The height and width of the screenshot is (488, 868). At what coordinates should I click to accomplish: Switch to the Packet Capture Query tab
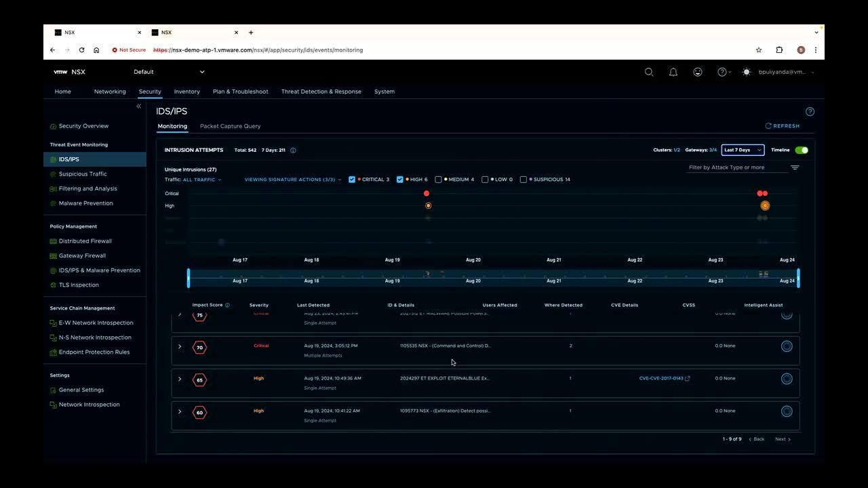(x=230, y=126)
